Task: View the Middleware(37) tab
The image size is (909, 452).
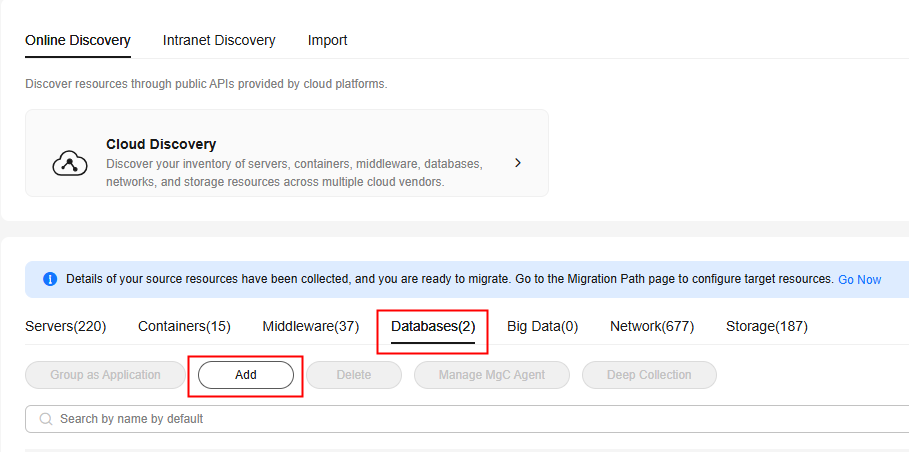Action: (311, 327)
